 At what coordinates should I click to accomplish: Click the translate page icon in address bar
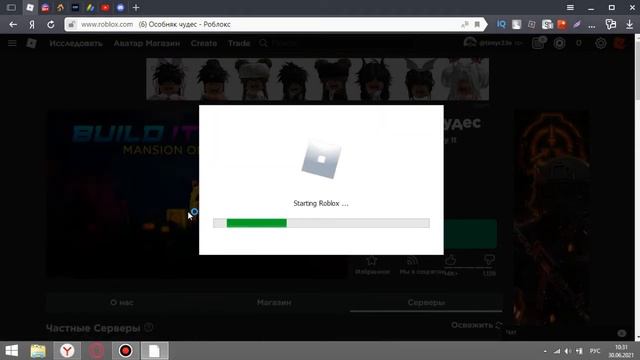pos(465,24)
